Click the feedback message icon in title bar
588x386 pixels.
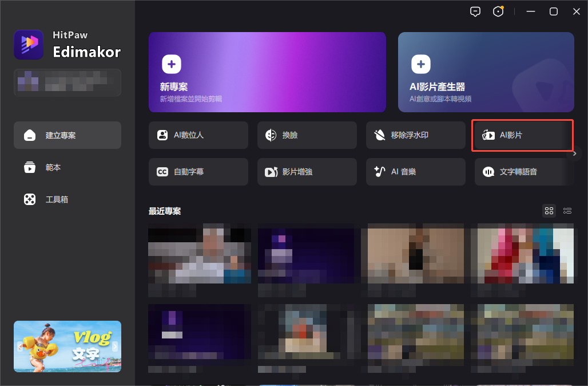point(475,11)
